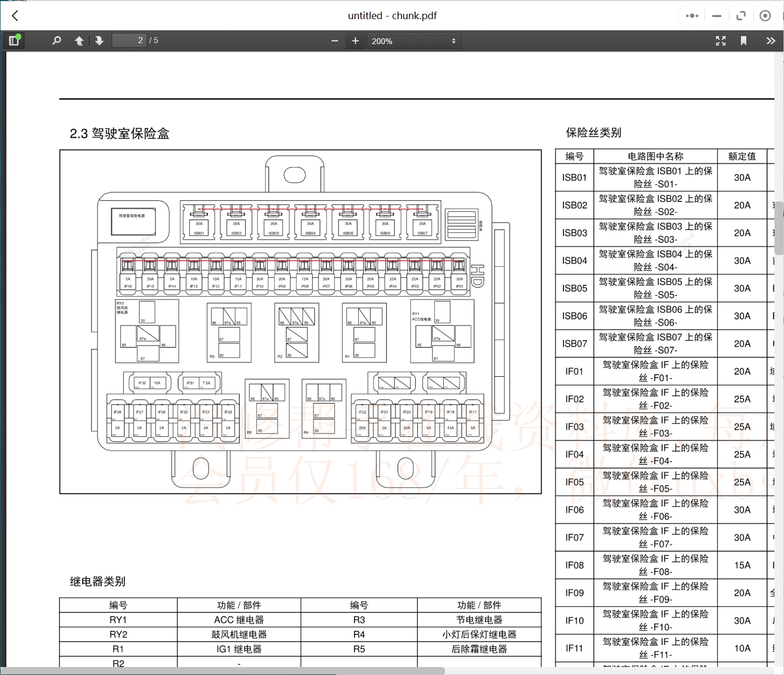Go to the previous page with the up arrow

[x=79, y=40]
